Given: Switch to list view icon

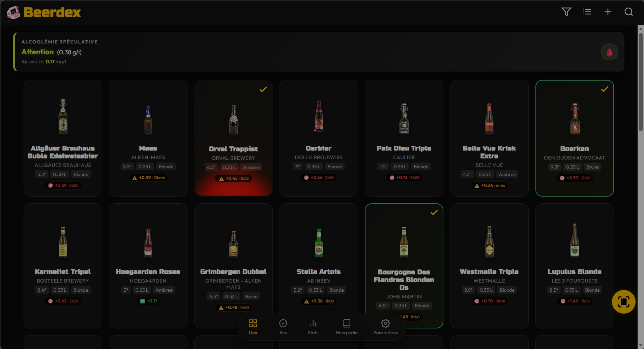Looking at the screenshot, I should (x=587, y=12).
